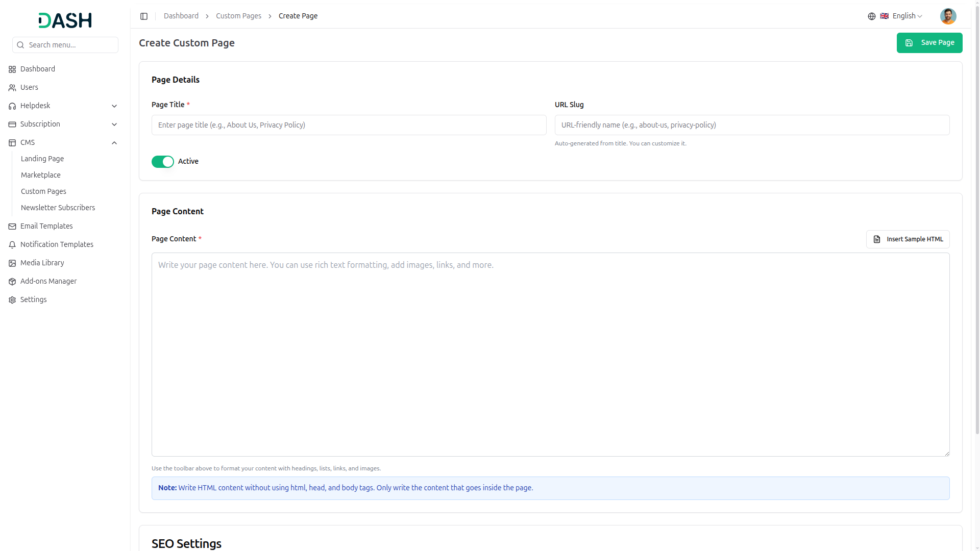The width and height of the screenshot is (980, 551).
Task: Open Landing Page in CMS menu
Action: click(x=42, y=159)
